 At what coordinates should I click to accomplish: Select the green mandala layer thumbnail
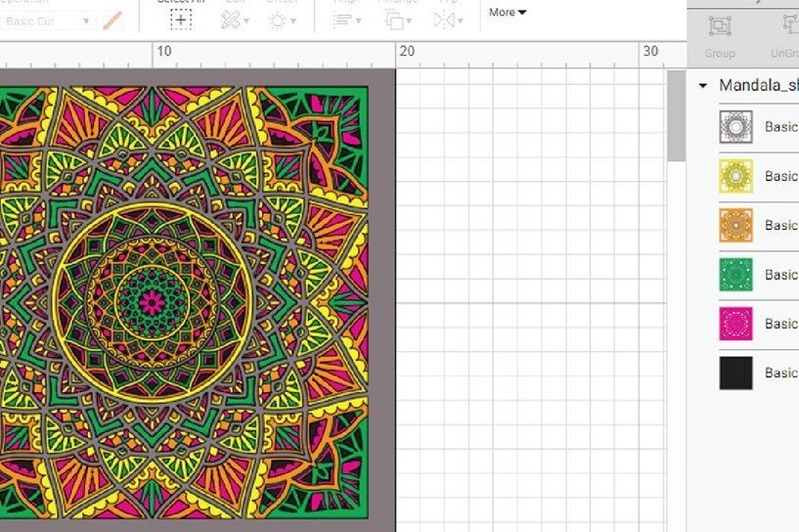[x=736, y=275]
